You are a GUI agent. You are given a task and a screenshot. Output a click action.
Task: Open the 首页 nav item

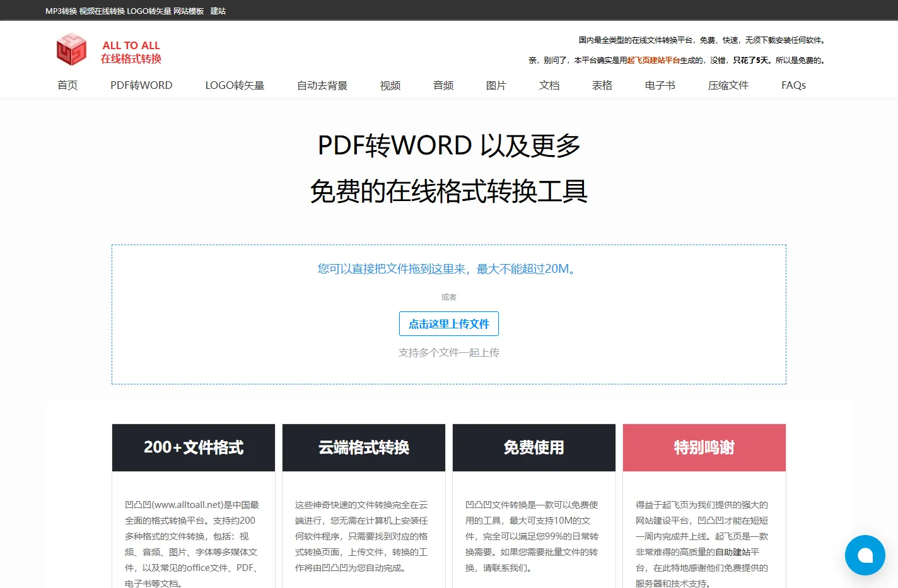click(67, 85)
